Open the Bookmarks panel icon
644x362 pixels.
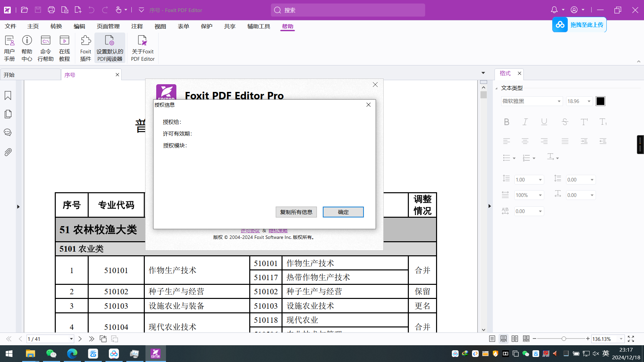pos(8,96)
